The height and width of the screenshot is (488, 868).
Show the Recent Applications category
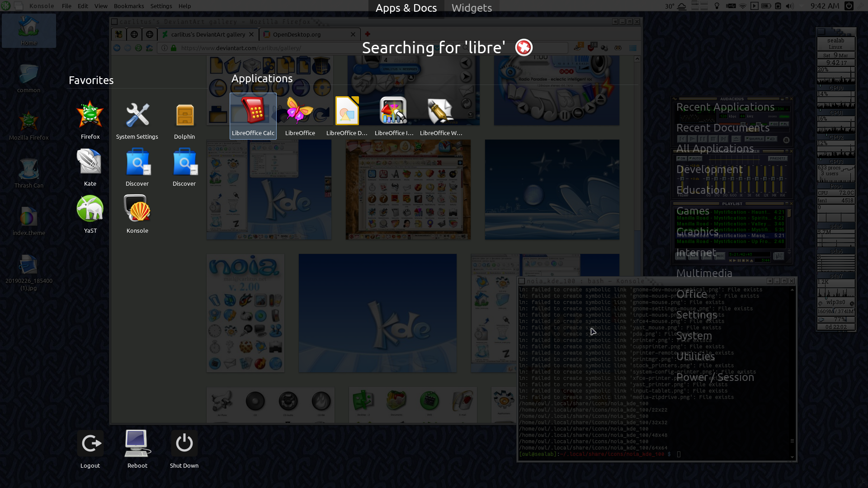click(x=725, y=107)
